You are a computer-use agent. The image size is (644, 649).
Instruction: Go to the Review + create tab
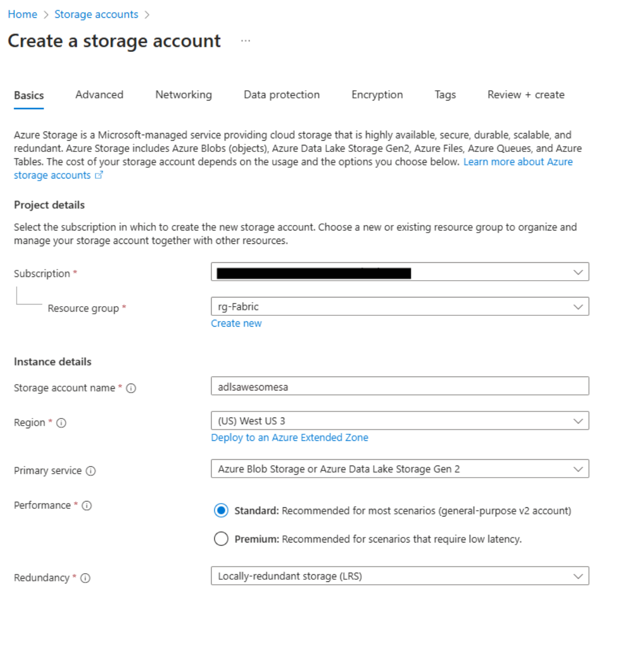[x=525, y=95]
